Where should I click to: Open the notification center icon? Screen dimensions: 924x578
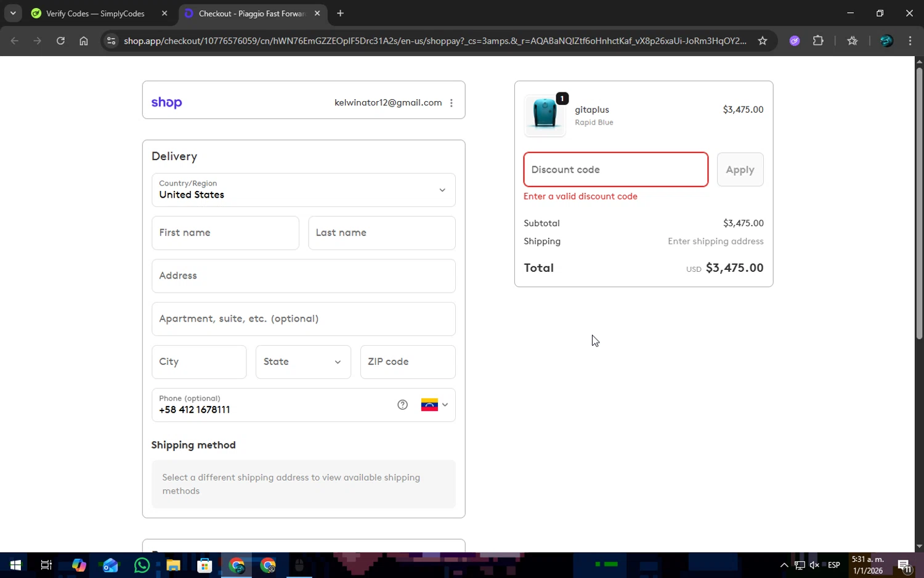click(x=904, y=565)
